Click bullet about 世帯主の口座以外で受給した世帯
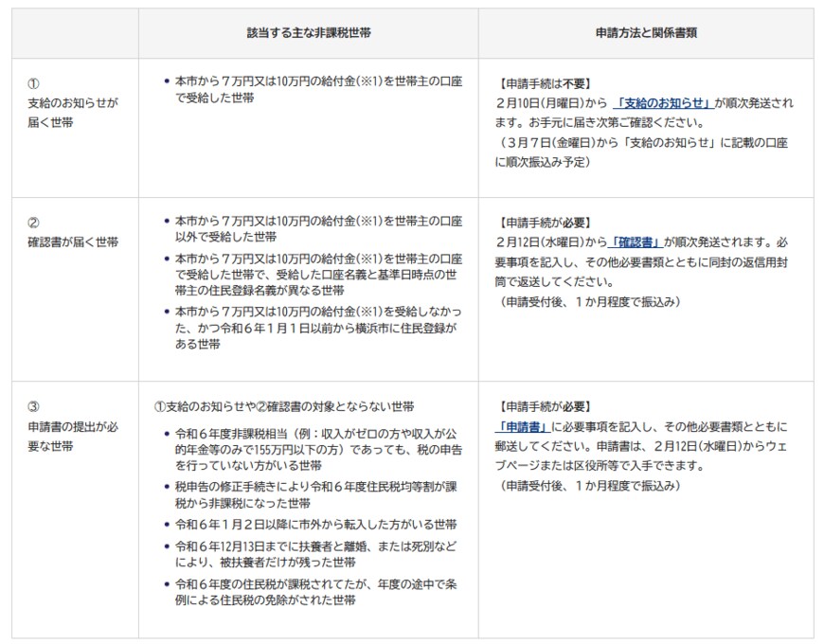 pos(317,226)
